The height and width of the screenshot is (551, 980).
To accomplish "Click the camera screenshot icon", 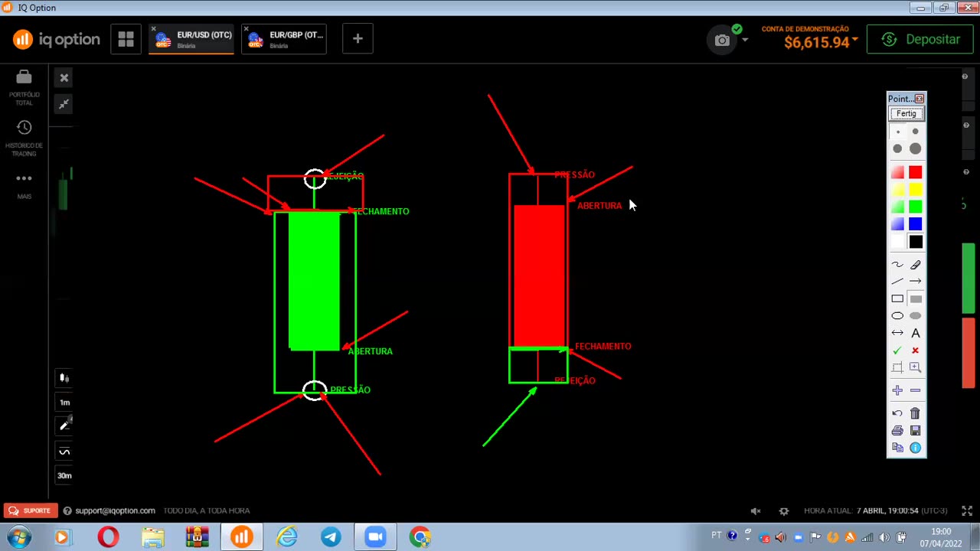I will pyautogui.click(x=722, y=40).
